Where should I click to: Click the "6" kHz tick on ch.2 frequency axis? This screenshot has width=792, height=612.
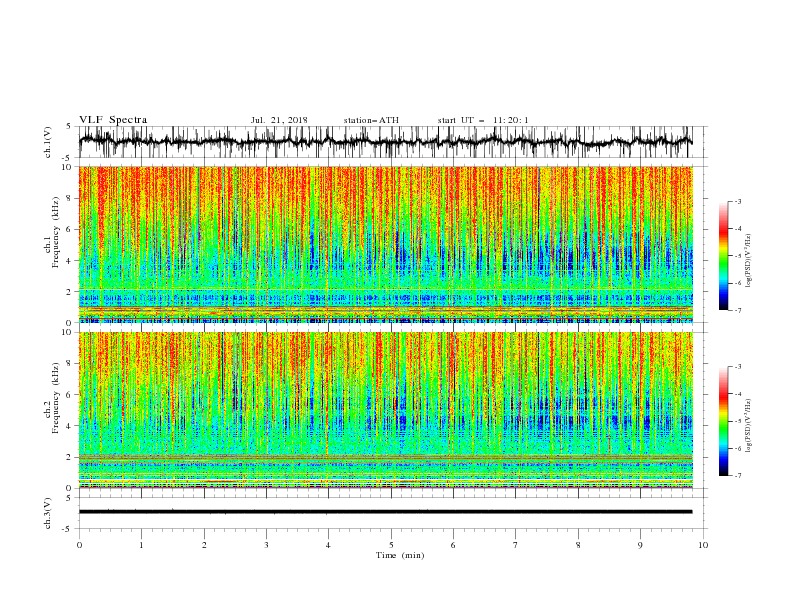[69, 395]
